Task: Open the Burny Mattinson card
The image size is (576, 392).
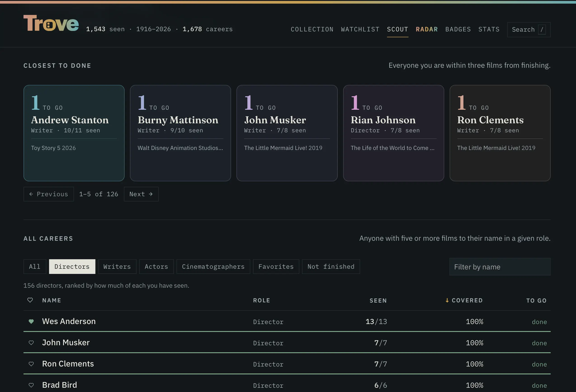Action: point(180,133)
